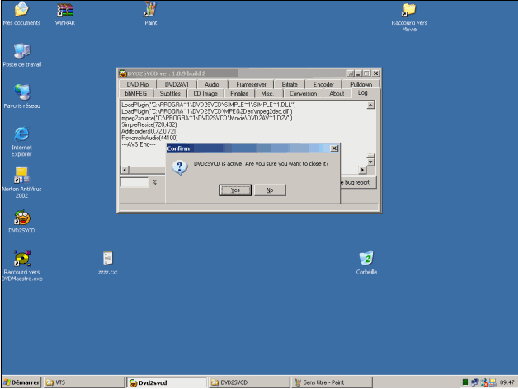The width and height of the screenshot is (518, 389).
Task: Click the percent field below the log
Action: click(x=134, y=182)
